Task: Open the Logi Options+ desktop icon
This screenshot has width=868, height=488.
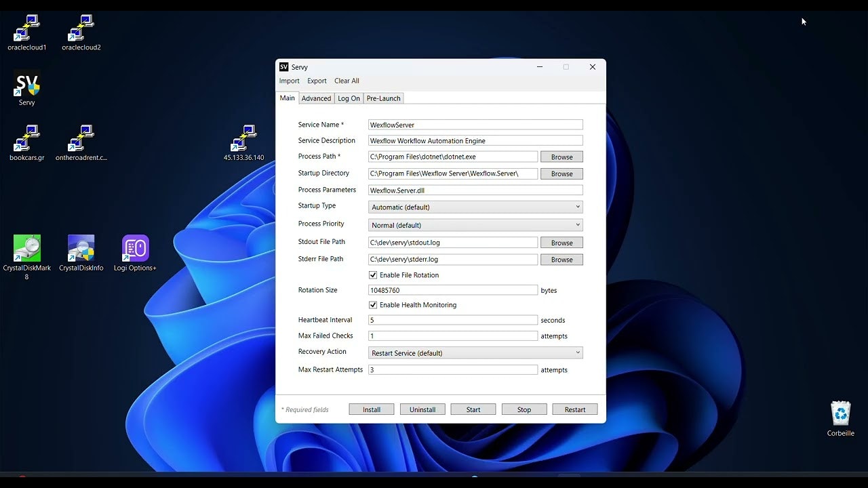Action: [136, 253]
